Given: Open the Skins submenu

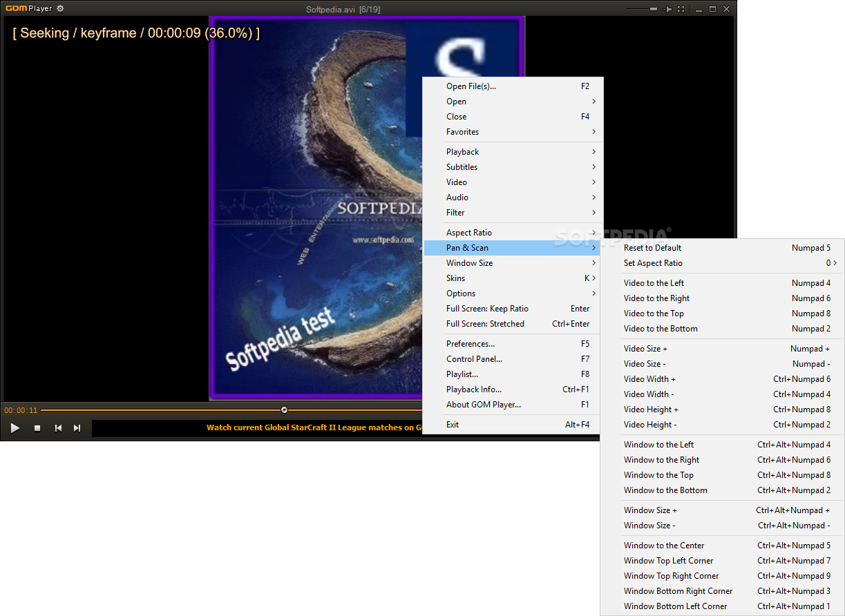Looking at the screenshot, I should (513, 278).
